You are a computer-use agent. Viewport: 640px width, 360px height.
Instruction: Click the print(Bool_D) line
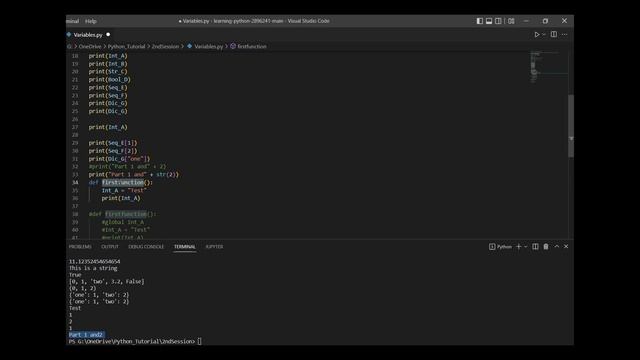click(110, 80)
